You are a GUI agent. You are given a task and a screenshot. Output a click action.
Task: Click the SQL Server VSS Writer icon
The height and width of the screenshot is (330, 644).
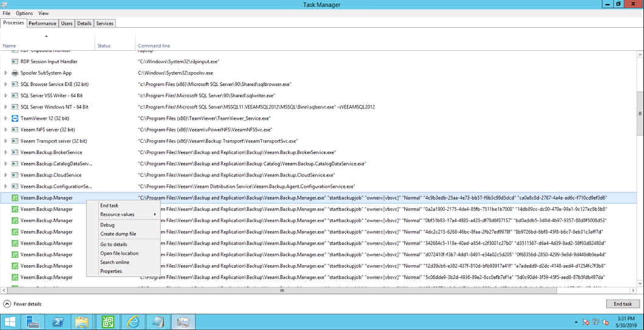click(15, 96)
